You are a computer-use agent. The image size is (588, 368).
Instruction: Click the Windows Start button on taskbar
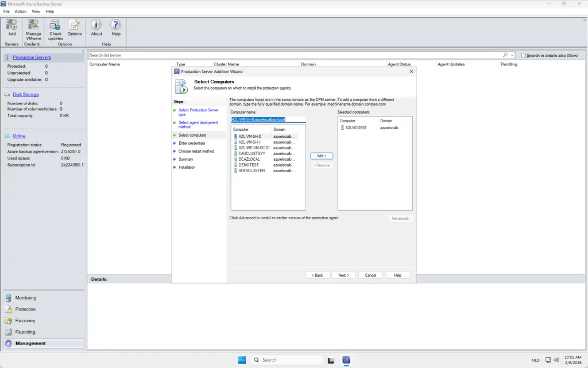pos(242,360)
